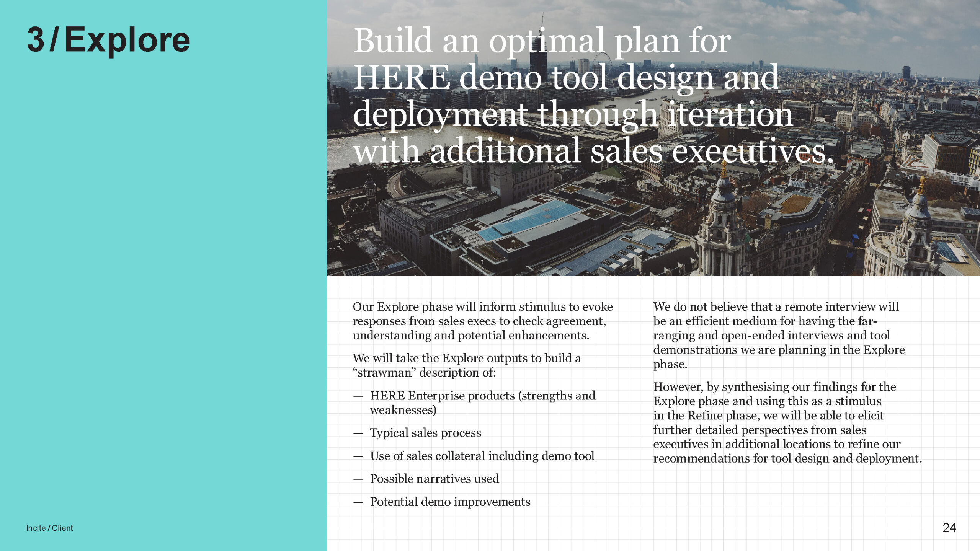The height and width of the screenshot is (551, 980).
Task: Click the 'Incite / Client' footer text
Action: [x=49, y=528]
